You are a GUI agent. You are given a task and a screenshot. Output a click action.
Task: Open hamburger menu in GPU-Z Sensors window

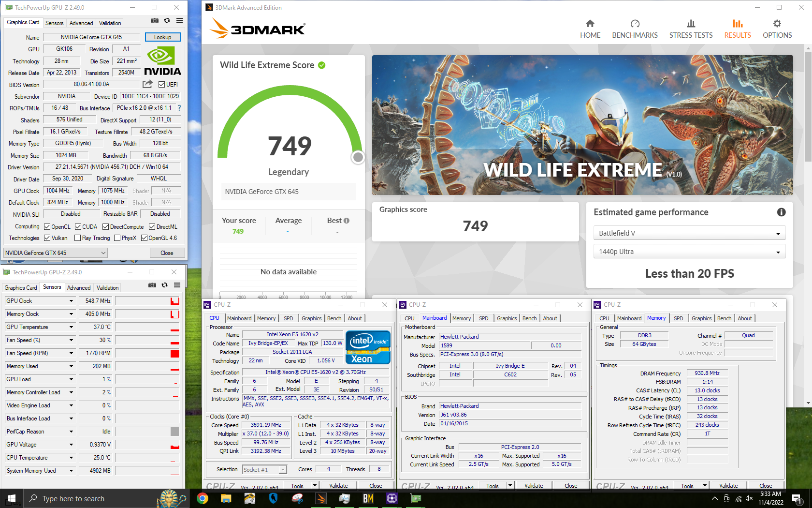pyautogui.click(x=177, y=285)
